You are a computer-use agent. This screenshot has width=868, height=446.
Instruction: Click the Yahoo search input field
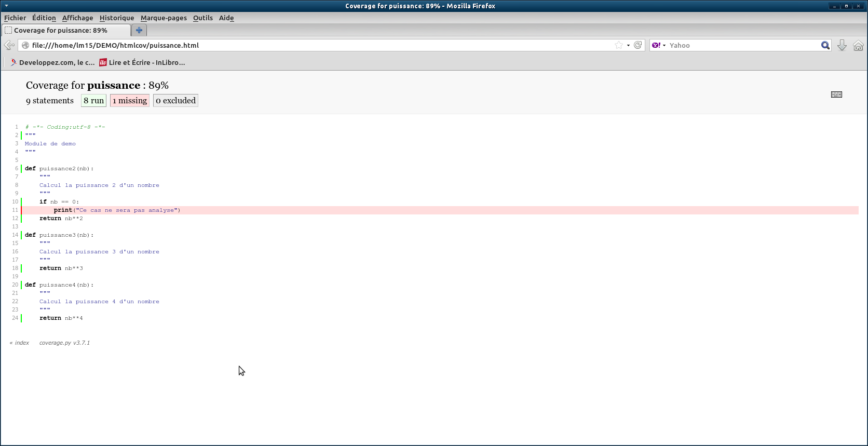742,46
